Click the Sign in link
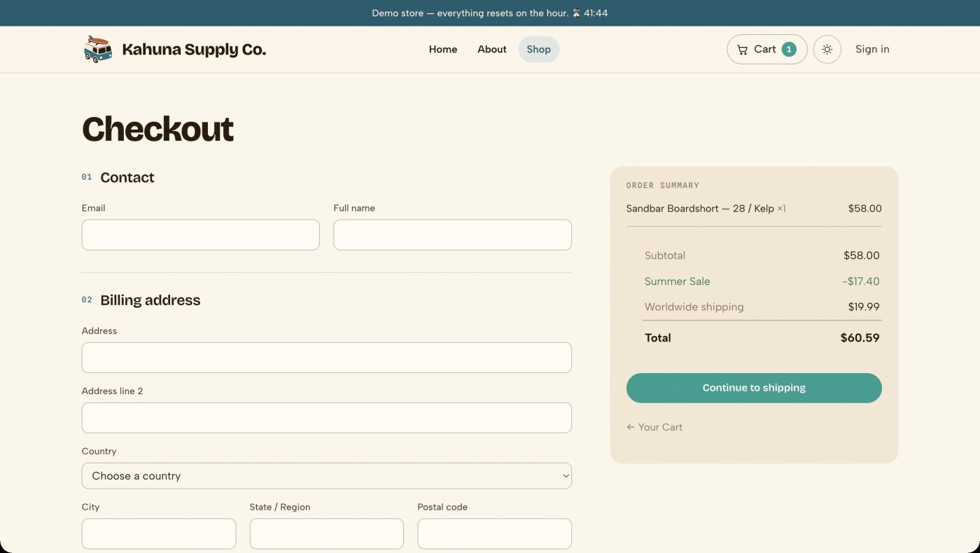 [872, 50]
